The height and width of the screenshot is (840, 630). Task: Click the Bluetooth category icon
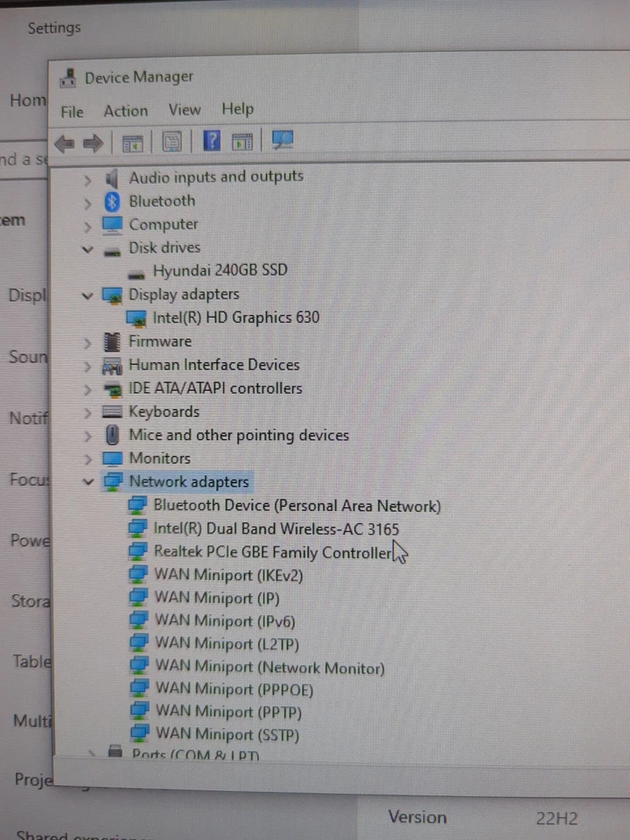pos(112,202)
